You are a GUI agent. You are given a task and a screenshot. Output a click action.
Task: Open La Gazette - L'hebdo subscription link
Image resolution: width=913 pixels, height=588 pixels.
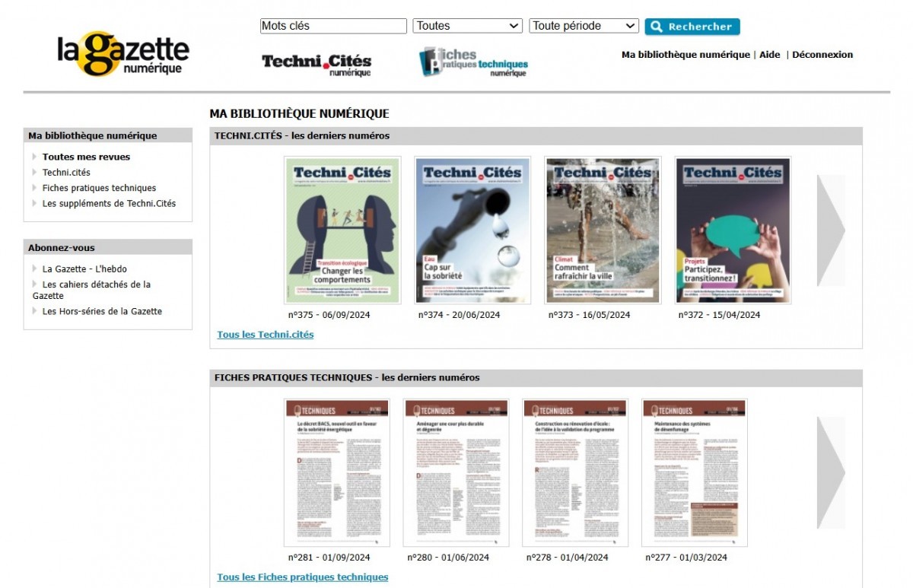(x=84, y=269)
